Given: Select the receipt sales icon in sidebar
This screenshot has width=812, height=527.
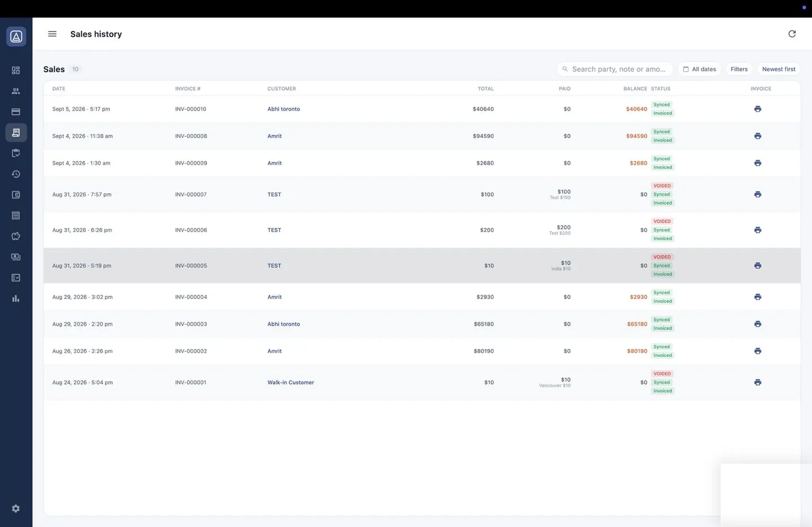Looking at the screenshot, I should coord(16,132).
